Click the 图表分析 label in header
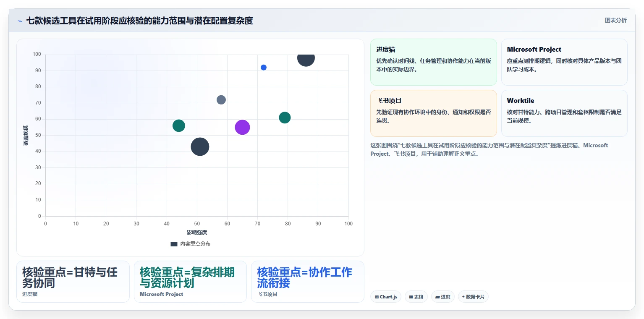The image size is (644, 319). 615,20
